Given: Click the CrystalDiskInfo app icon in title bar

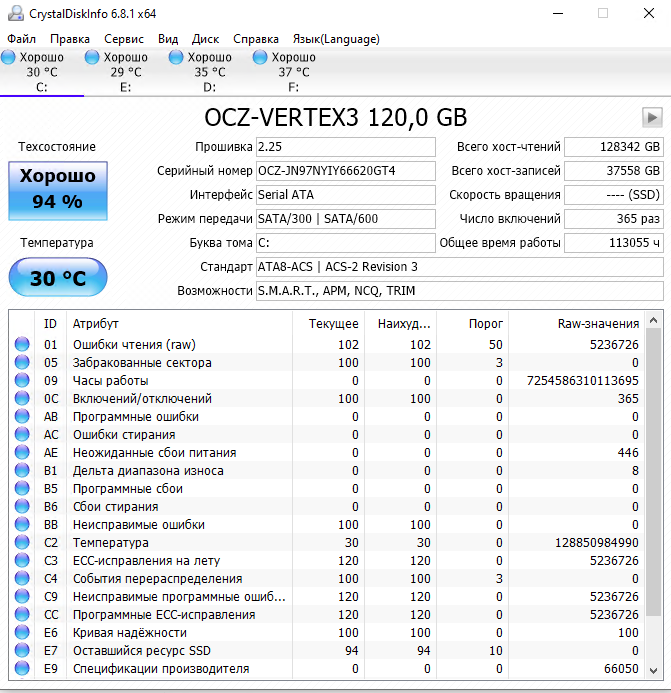Looking at the screenshot, I should pyautogui.click(x=16, y=13).
